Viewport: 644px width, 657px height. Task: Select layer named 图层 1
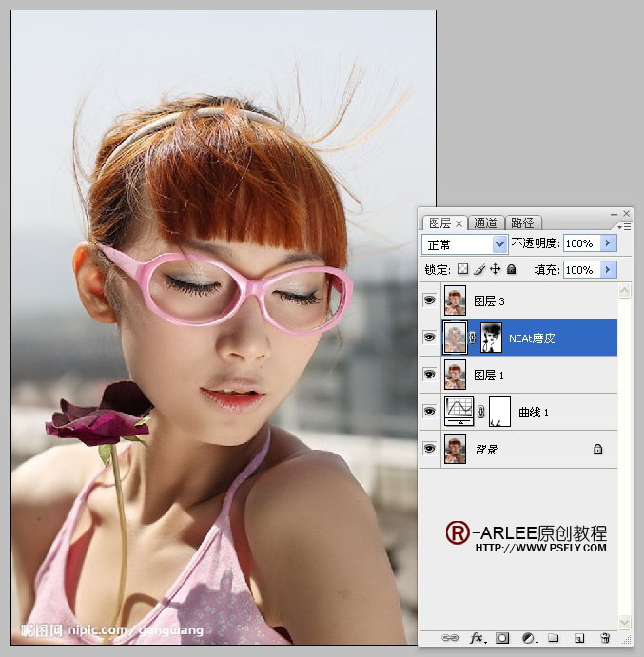(x=488, y=375)
